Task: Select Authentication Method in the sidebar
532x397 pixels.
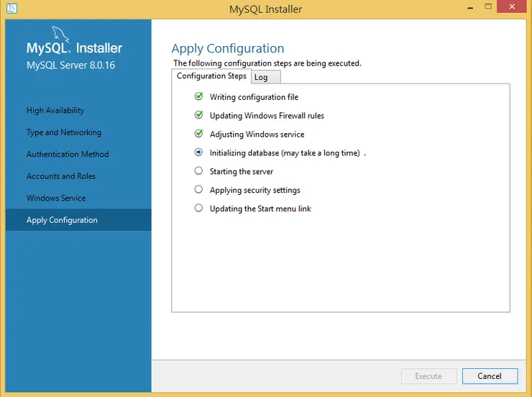Action: [68, 154]
